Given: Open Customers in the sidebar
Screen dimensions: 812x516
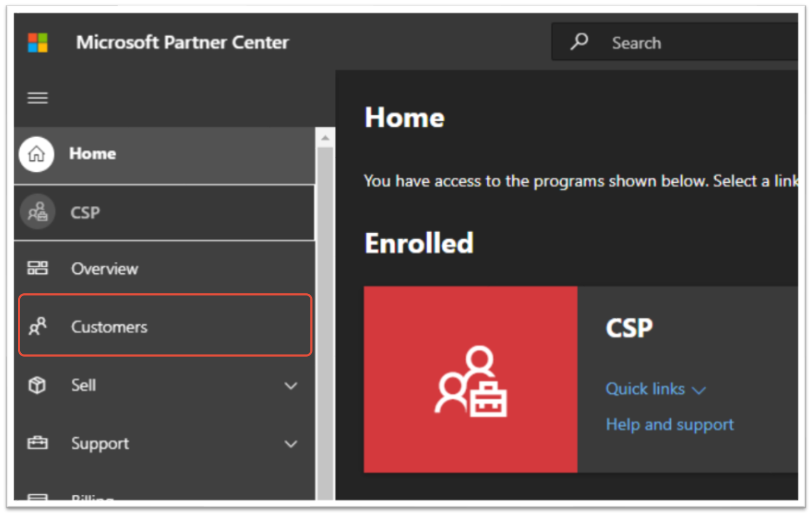Looking at the screenshot, I should coord(165,325).
